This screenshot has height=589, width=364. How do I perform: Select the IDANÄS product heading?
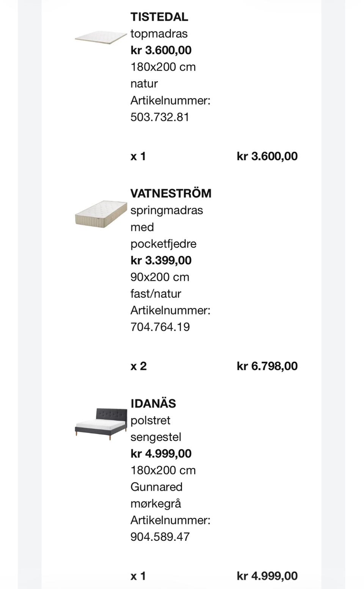(153, 403)
